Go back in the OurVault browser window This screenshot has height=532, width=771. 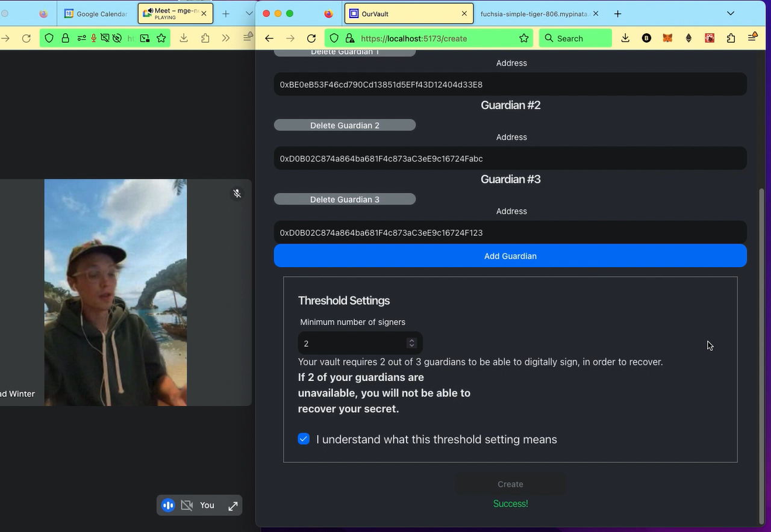tap(269, 39)
